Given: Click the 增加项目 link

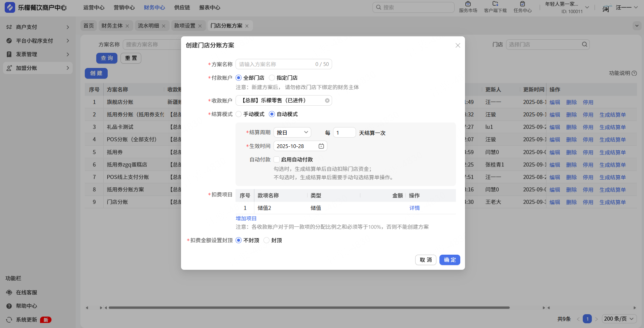Looking at the screenshot, I should [x=246, y=218].
